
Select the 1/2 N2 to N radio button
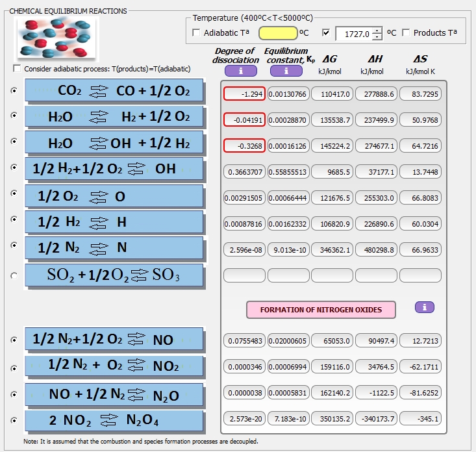pyautogui.click(x=14, y=245)
